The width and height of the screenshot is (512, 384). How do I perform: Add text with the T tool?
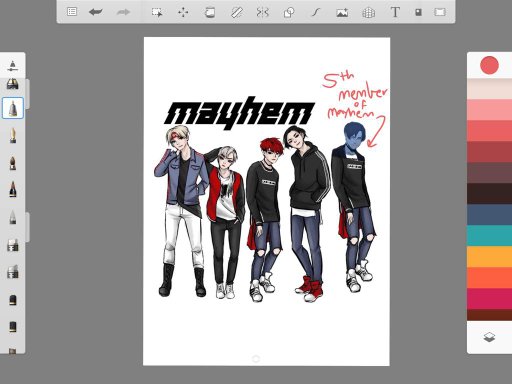pyautogui.click(x=395, y=12)
